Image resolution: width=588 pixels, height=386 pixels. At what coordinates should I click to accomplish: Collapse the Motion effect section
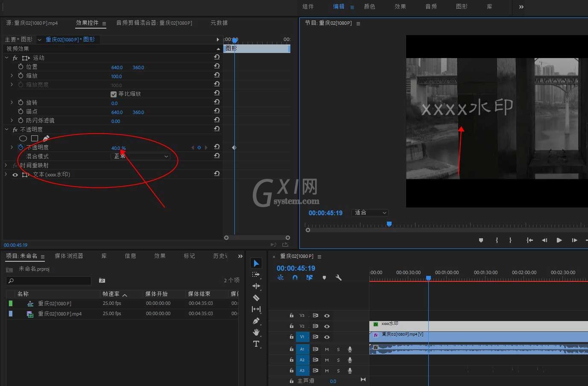tap(6, 58)
